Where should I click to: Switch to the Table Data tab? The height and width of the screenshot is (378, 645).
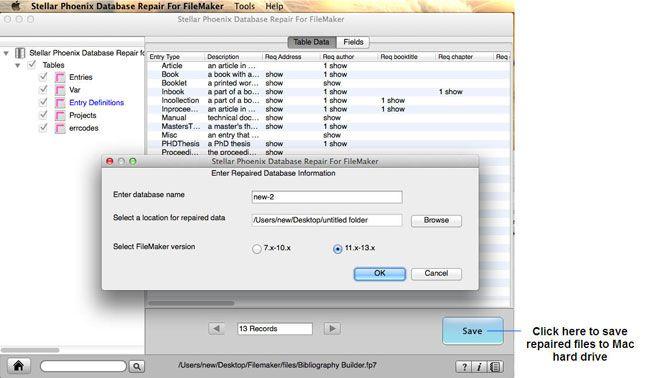312,42
